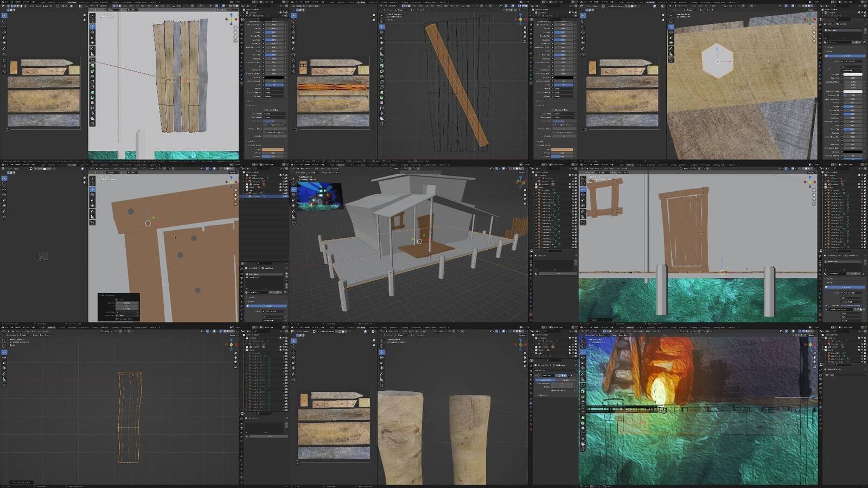Choose the Add Cube tool in the house-model viewport
The image size is (868, 488).
point(293,223)
